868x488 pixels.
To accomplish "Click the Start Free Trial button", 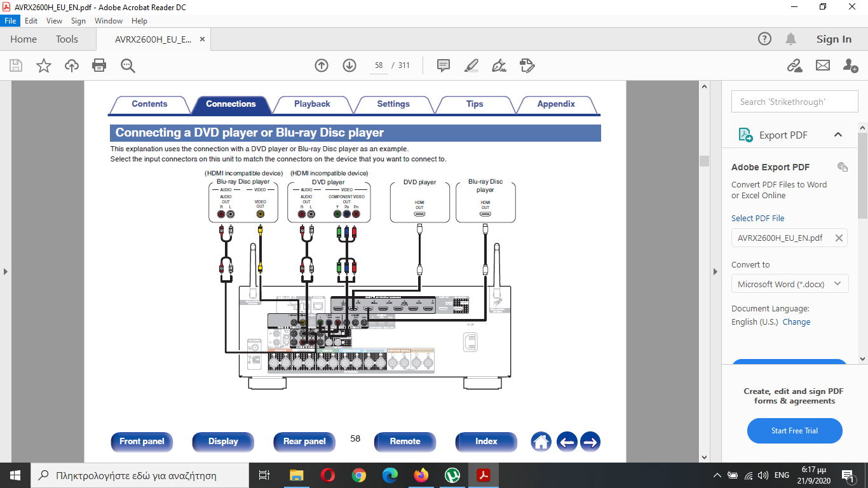I will tap(794, 431).
